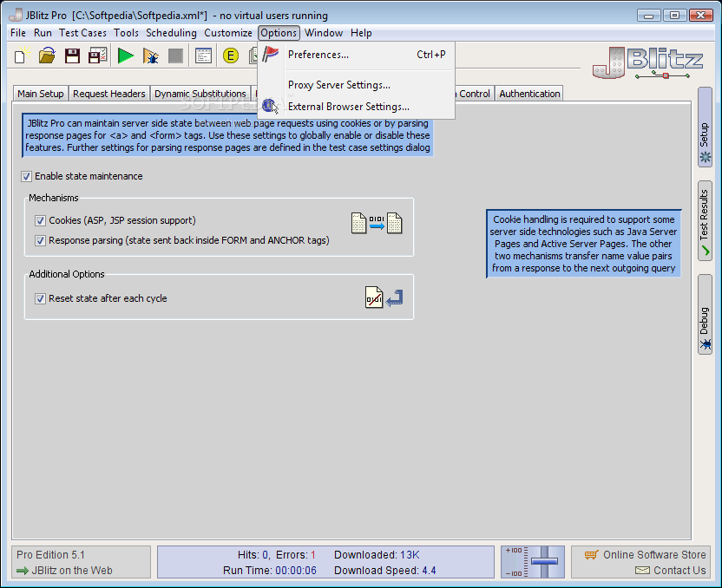Image resolution: width=722 pixels, height=588 pixels.
Task: Click Pro Edition 5.1 label
Action: pyautogui.click(x=50, y=555)
